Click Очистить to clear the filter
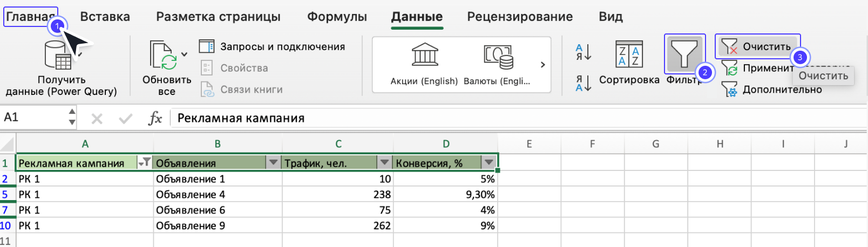The height and width of the screenshot is (247, 868). [757, 47]
